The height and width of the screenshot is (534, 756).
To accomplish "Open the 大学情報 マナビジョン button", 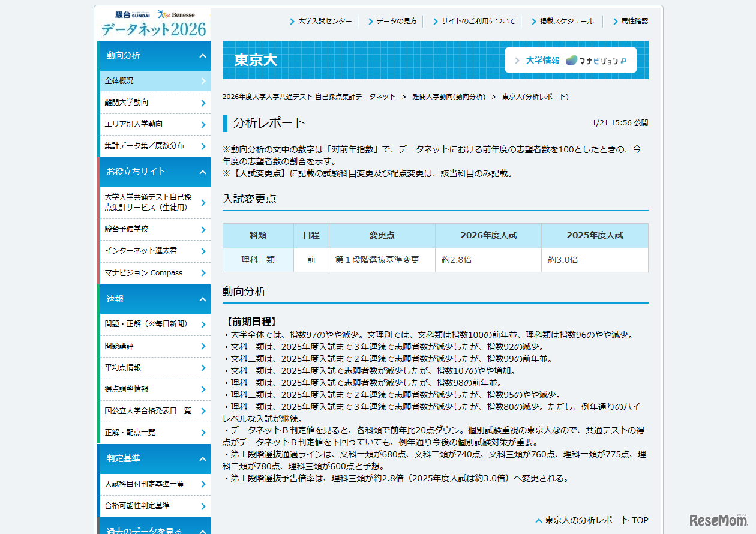I will click(570, 60).
